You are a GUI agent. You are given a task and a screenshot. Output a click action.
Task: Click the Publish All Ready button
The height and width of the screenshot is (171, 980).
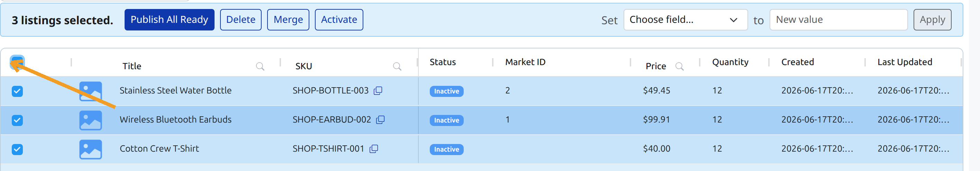pyautogui.click(x=169, y=19)
